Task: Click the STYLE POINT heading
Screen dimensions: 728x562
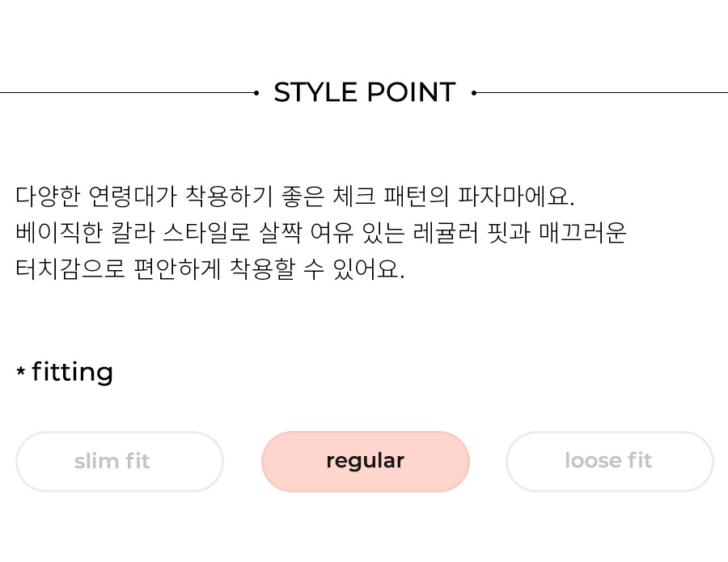Action: (365, 92)
